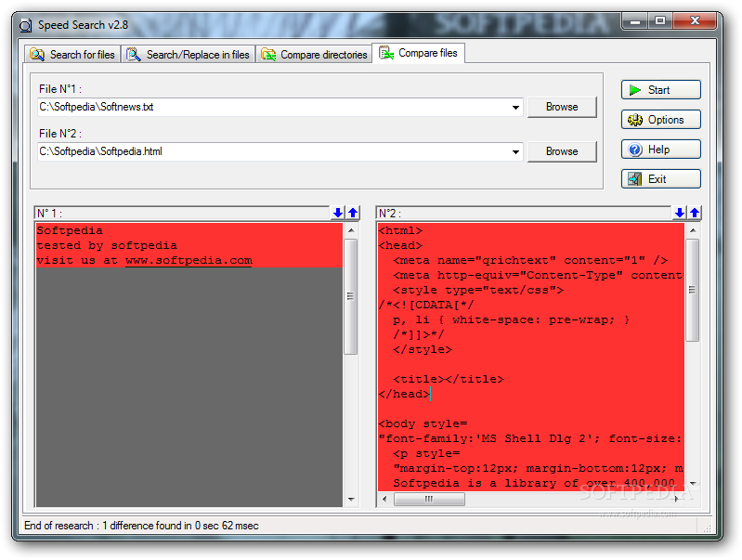This screenshot has height=560, width=742.
Task: Click the Search/Replace tab magnifier icon
Action: (134, 55)
